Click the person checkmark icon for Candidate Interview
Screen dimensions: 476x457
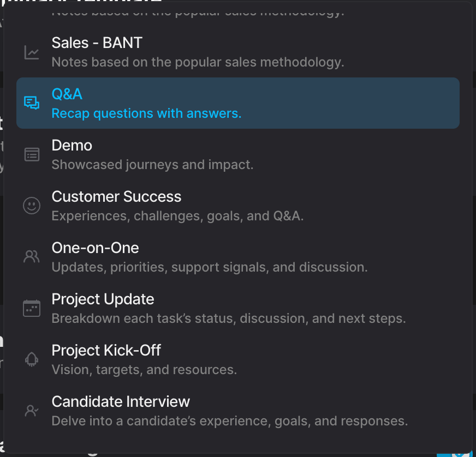coord(32,411)
